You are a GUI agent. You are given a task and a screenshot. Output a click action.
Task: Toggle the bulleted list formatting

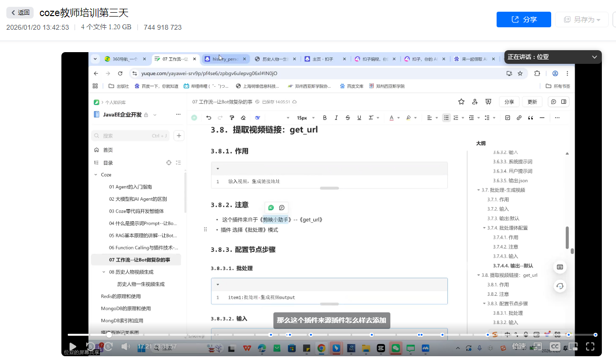[x=446, y=118]
